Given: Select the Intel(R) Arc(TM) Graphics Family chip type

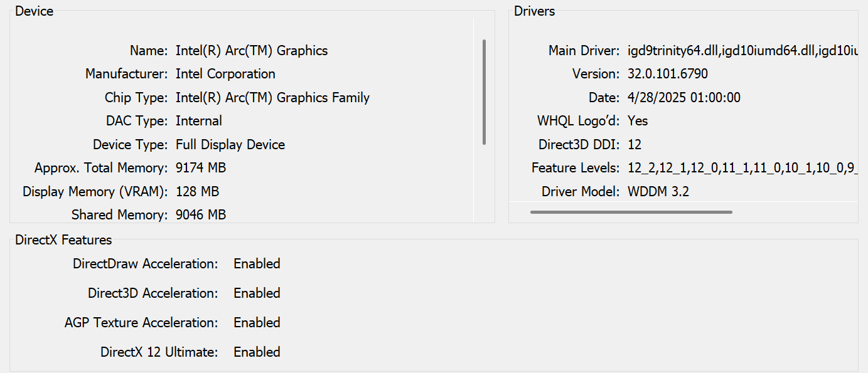Looking at the screenshot, I should (272, 98).
